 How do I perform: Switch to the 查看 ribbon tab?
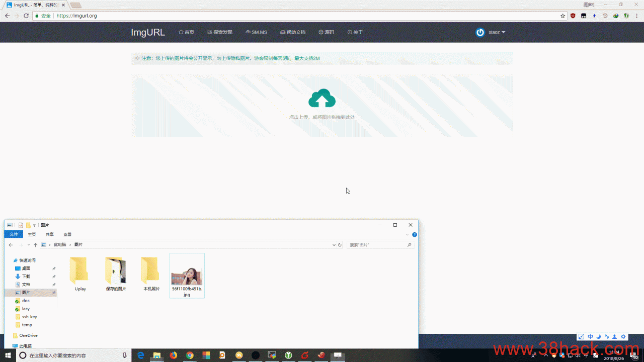[67, 234]
